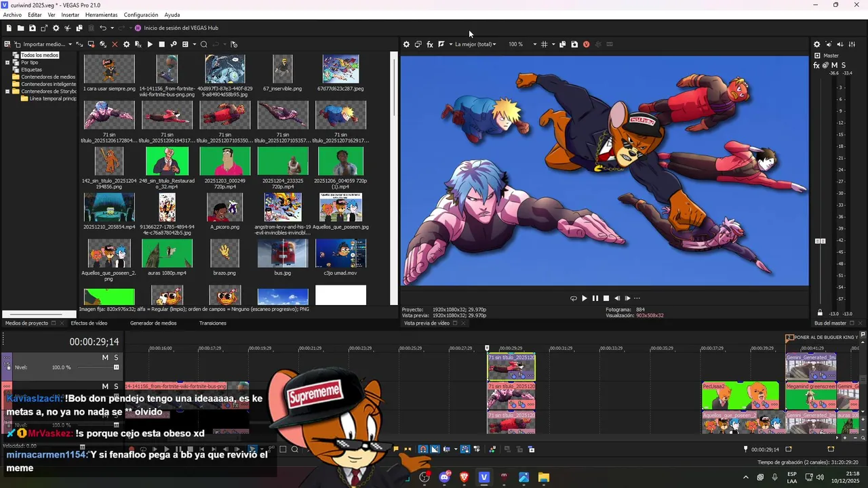The image size is (868, 488).
Task: Expand the Contenedores de Storyboard folder
Action: (7, 91)
